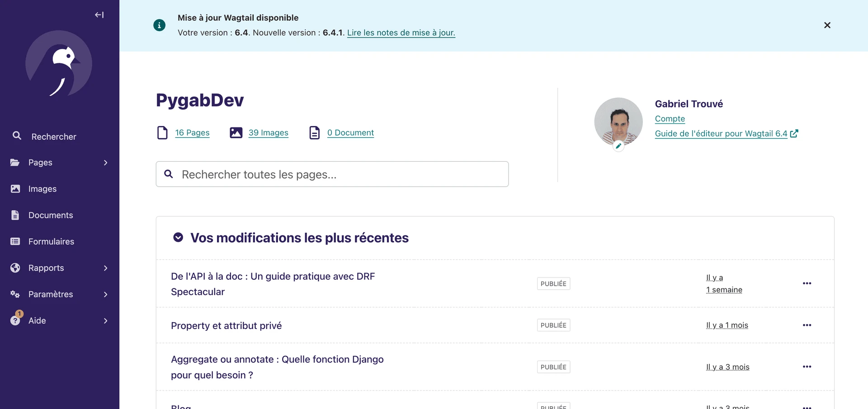Click the pencil icon on the avatar
Image resolution: width=868 pixels, height=409 pixels.
pyautogui.click(x=618, y=146)
